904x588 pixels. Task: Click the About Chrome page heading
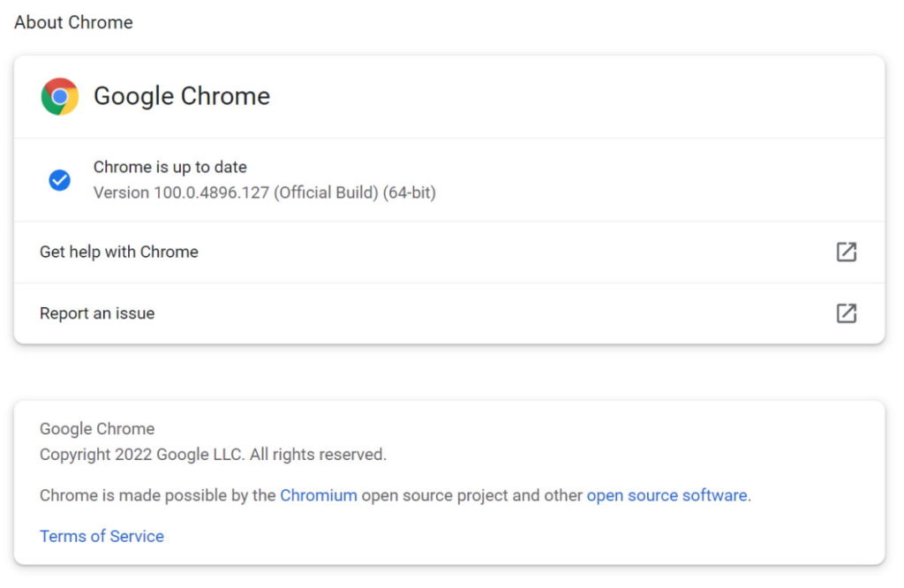(73, 22)
